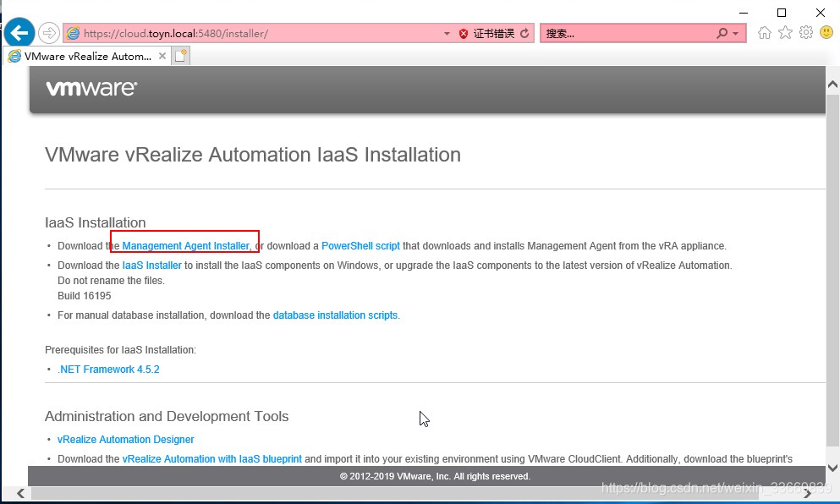Click the smiley feedback icon
Image resolution: width=840 pixels, height=504 pixels.
pyautogui.click(x=826, y=33)
